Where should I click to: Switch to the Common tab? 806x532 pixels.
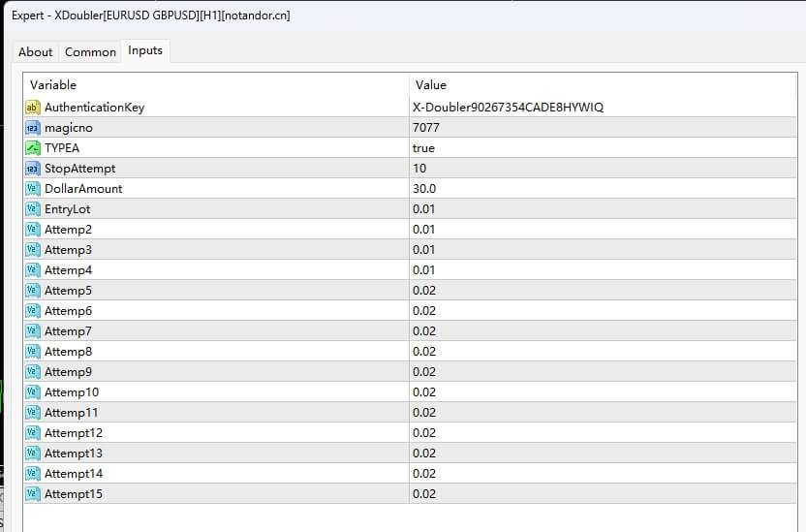pyautogui.click(x=90, y=52)
